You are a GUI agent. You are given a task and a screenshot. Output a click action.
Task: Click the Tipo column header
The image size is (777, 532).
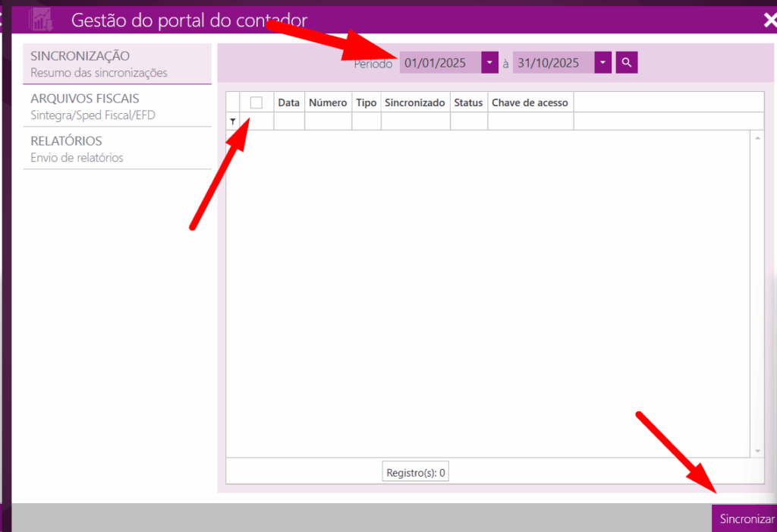click(366, 102)
